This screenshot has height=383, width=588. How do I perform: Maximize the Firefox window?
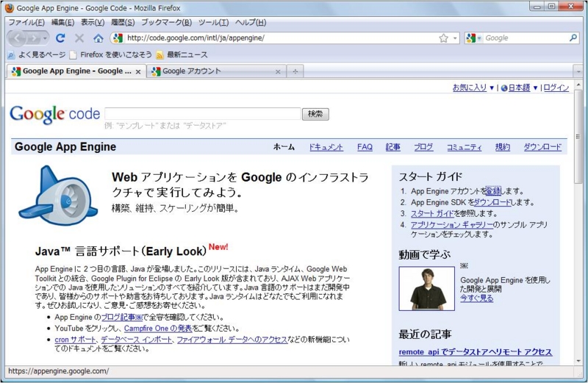pyautogui.click(x=551, y=7)
